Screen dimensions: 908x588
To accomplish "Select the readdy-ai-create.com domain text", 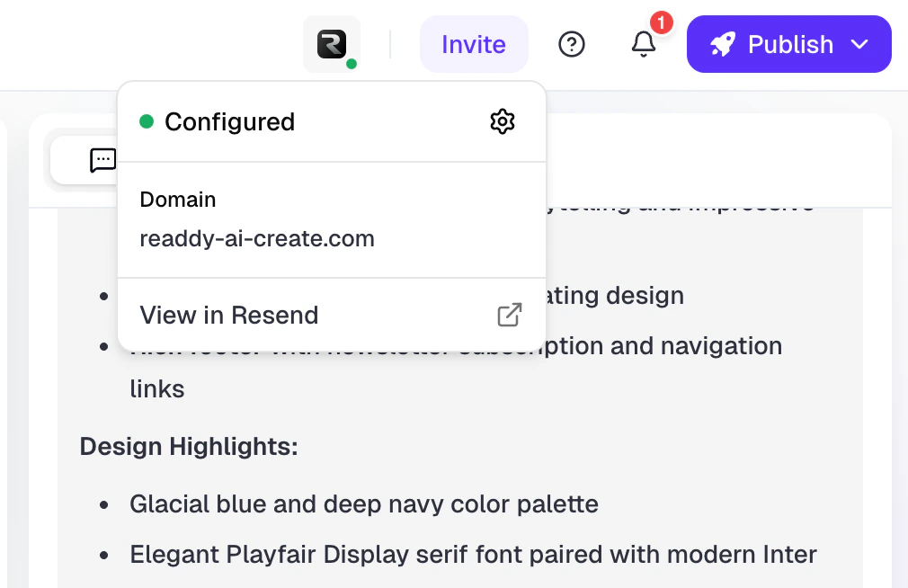I will (257, 238).
